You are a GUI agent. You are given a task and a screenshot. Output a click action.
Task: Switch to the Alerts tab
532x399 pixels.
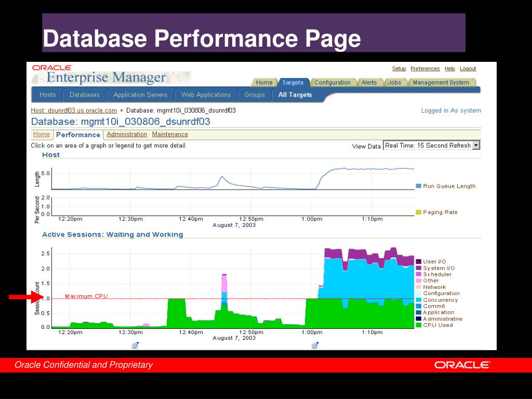[x=369, y=83]
